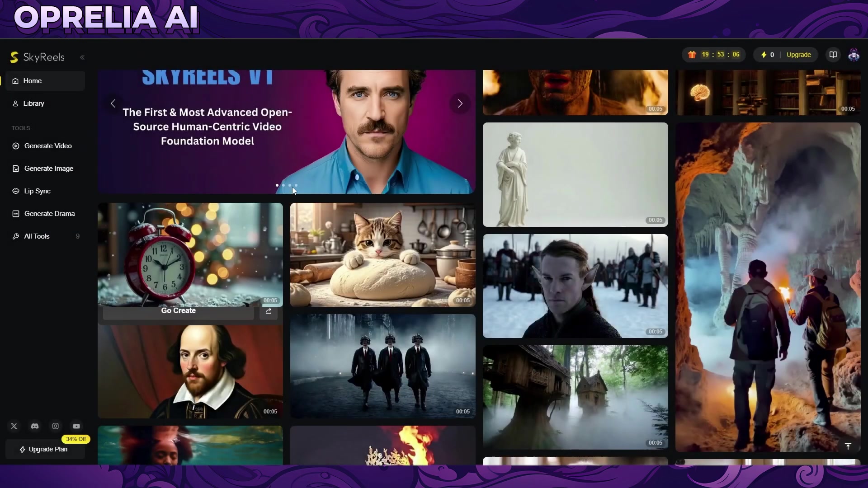
Task: Click the All Tools count 9
Action: coord(78,236)
